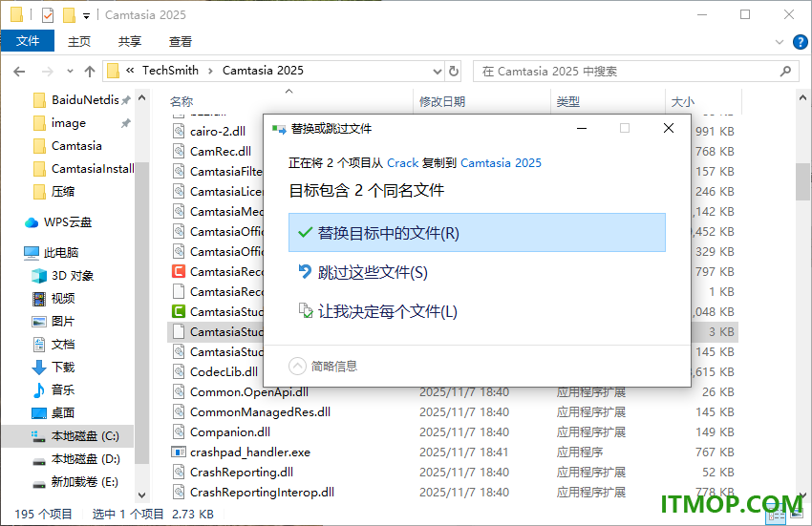
Task: Select 此电脑 in navigation pane
Action: point(52,253)
